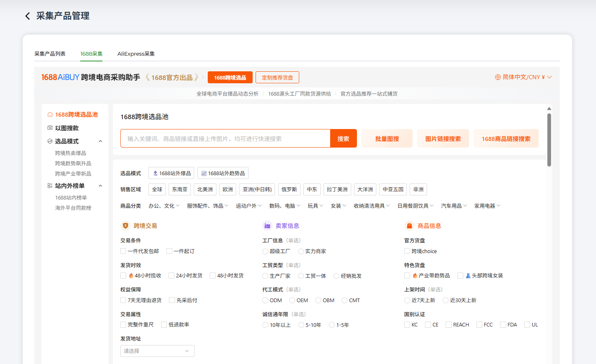Click the 商品信息 bag icon
The image size is (596, 364).
click(x=409, y=225)
